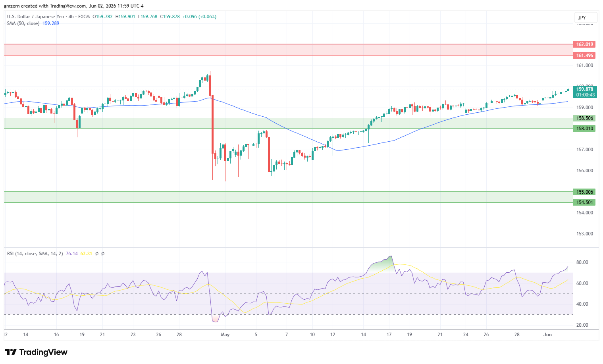Click the 154.501 green price label

coord(585,202)
